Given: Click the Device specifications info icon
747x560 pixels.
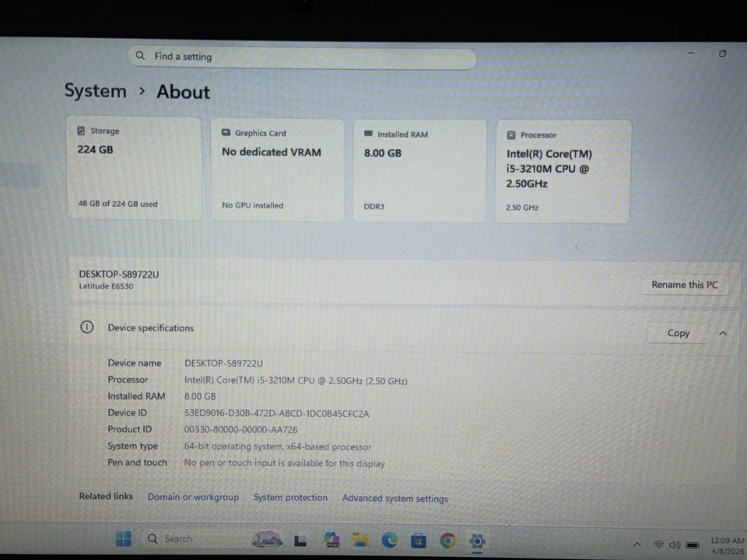Looking at the screenshot, I should point(86,327).
